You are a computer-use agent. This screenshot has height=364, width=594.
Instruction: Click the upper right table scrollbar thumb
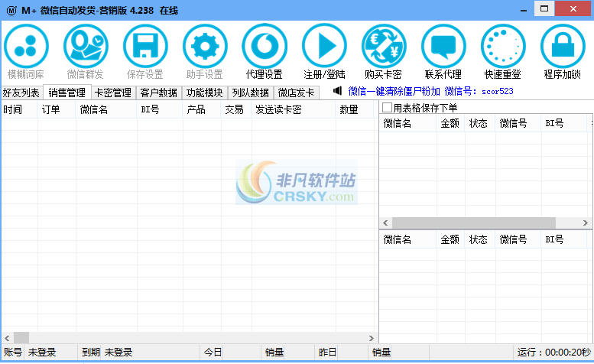[474, 223]
